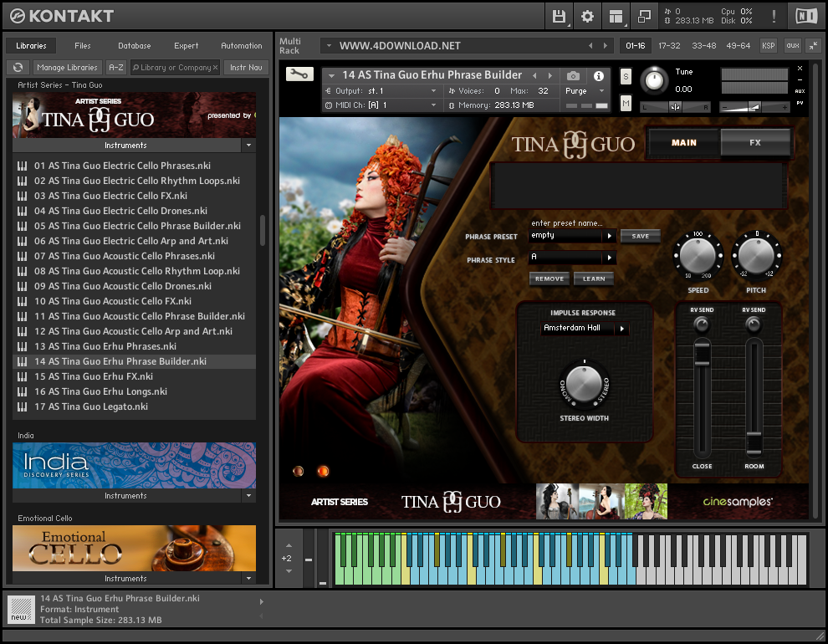Click Manage Libraries button
The width and height of the screenshot is (828, 644).
[x=67, y=68]
